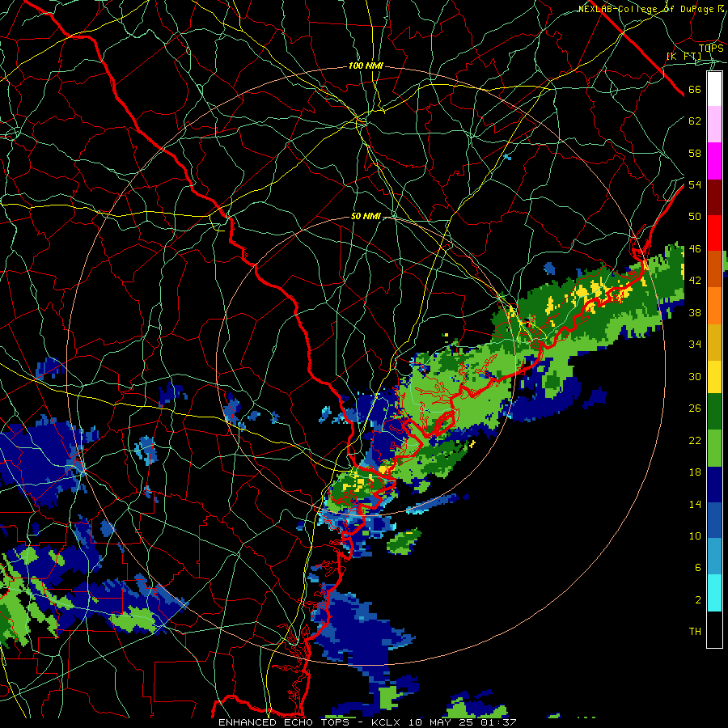Pick the dark green legend swatch beside 26
This screenshot has width=728, height=728.
pyautogui.click(x=714, y=412)
